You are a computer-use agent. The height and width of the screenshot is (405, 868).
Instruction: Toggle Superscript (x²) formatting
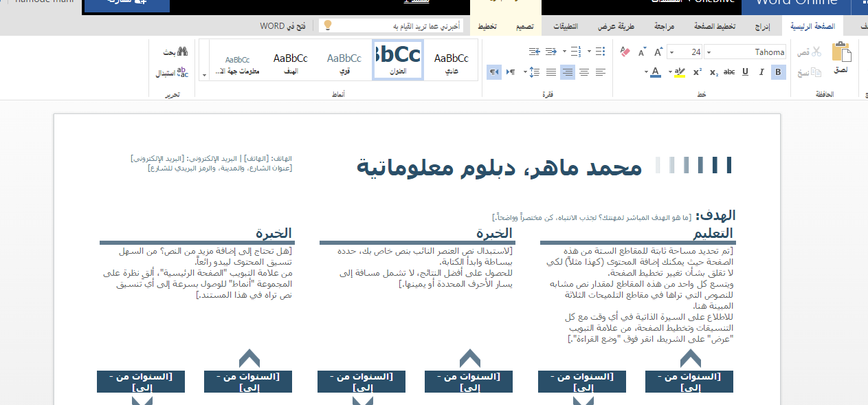pos(697,72)
